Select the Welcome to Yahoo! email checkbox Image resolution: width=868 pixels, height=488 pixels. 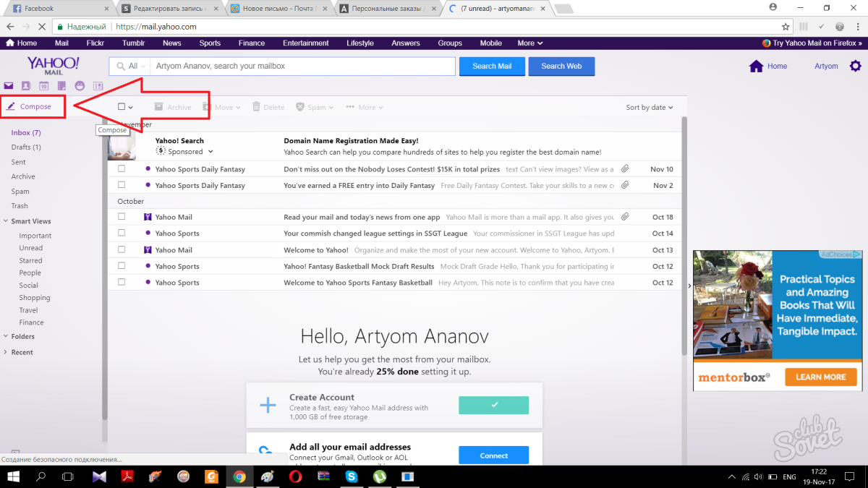tap(122, 250)
